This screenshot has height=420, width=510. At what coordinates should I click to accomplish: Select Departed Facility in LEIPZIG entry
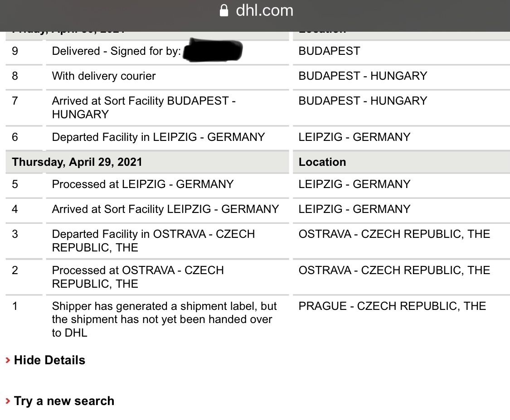coord(158,137)
